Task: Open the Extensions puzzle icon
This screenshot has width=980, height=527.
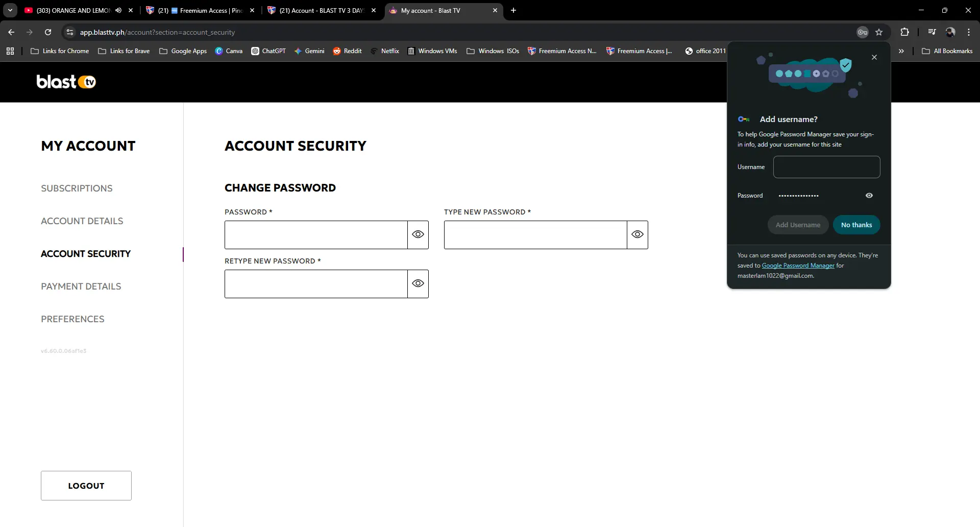Action: (x=905, y=32)
